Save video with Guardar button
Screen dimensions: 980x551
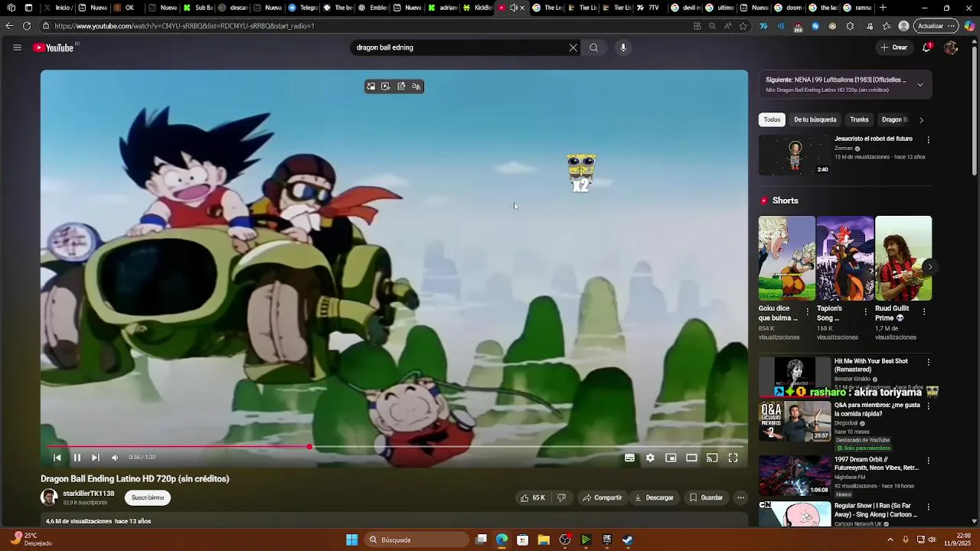706,497
